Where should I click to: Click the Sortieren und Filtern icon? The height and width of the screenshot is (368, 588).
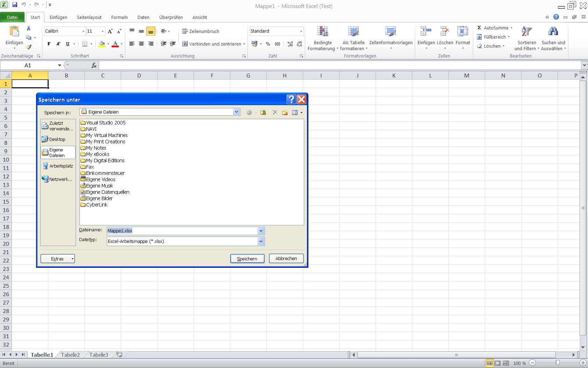pos(527,32)
